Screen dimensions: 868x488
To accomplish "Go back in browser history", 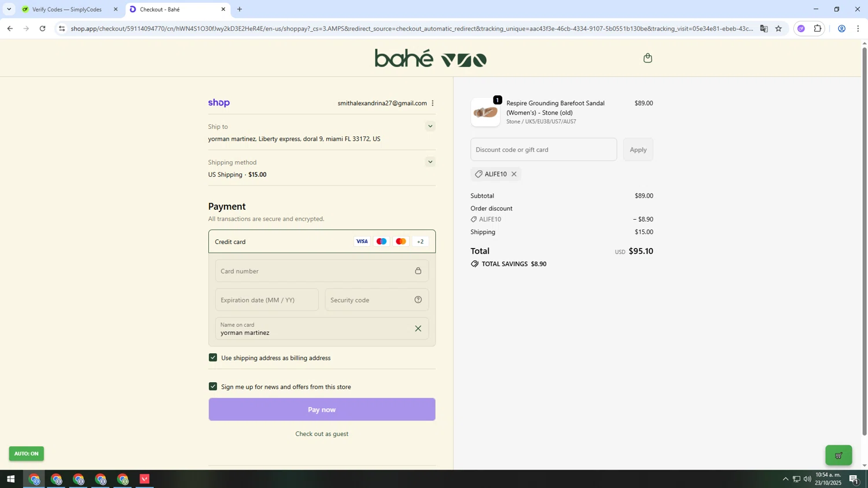I will click(10, 28).
